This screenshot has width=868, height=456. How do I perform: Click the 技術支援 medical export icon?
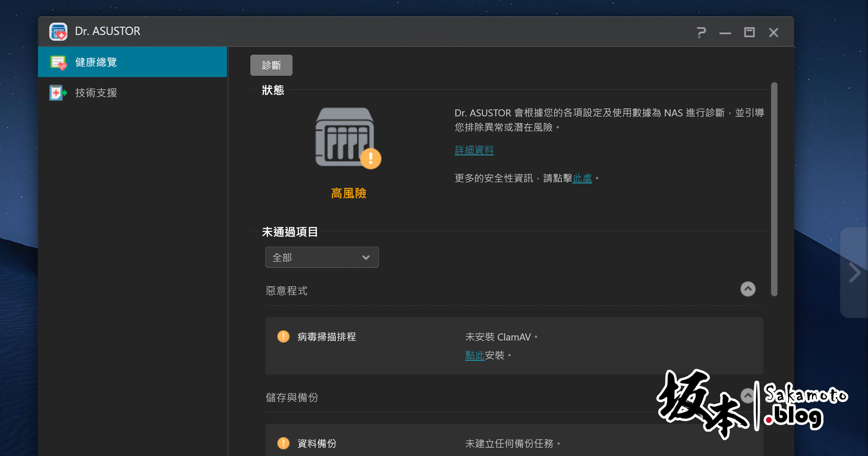(58, 92)
